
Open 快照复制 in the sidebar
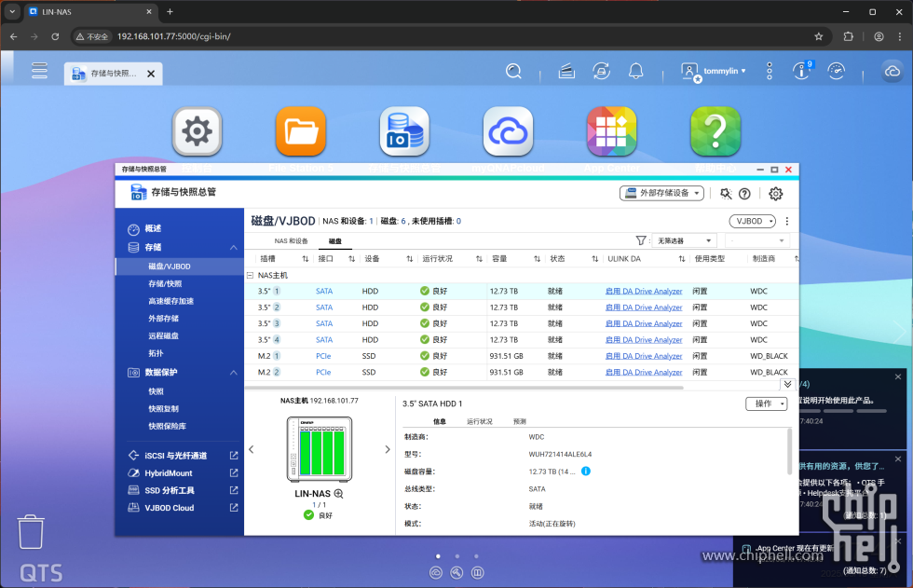click(x=163, y=409)
